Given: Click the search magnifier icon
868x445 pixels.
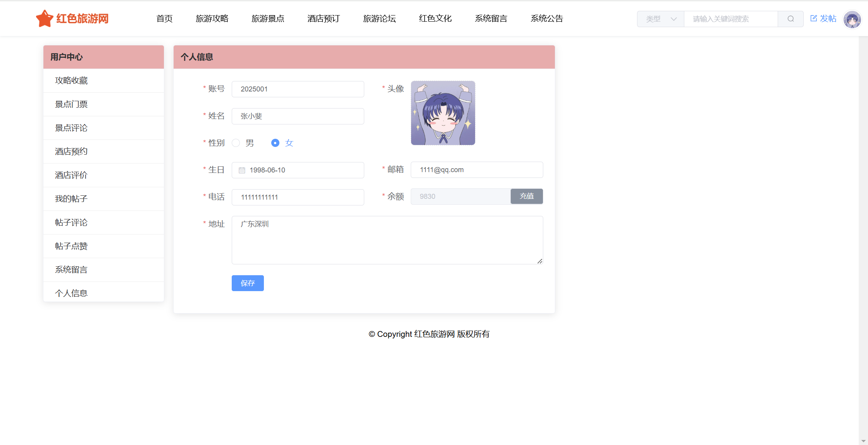Looking at the screenshot, I should coord(790,19).
